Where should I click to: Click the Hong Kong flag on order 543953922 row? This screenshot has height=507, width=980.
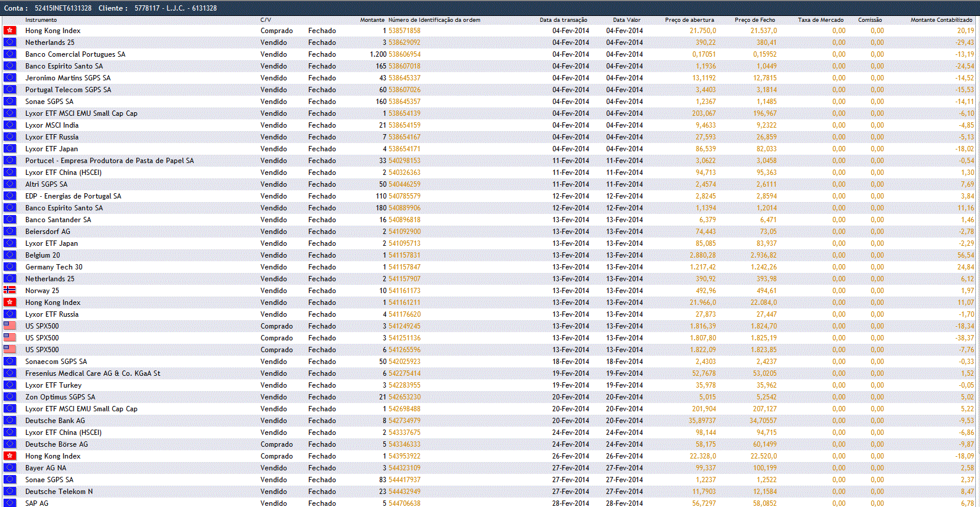[x=9, y=456]
